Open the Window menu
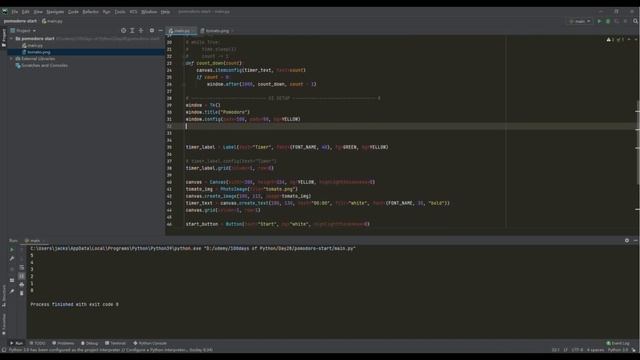 click(x=149, y=12)
